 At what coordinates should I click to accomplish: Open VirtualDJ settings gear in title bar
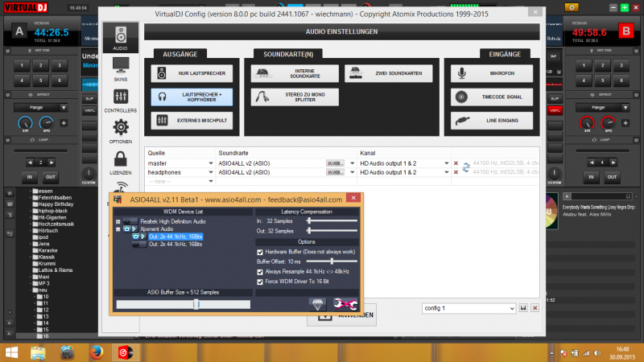(x=572, y=7)
